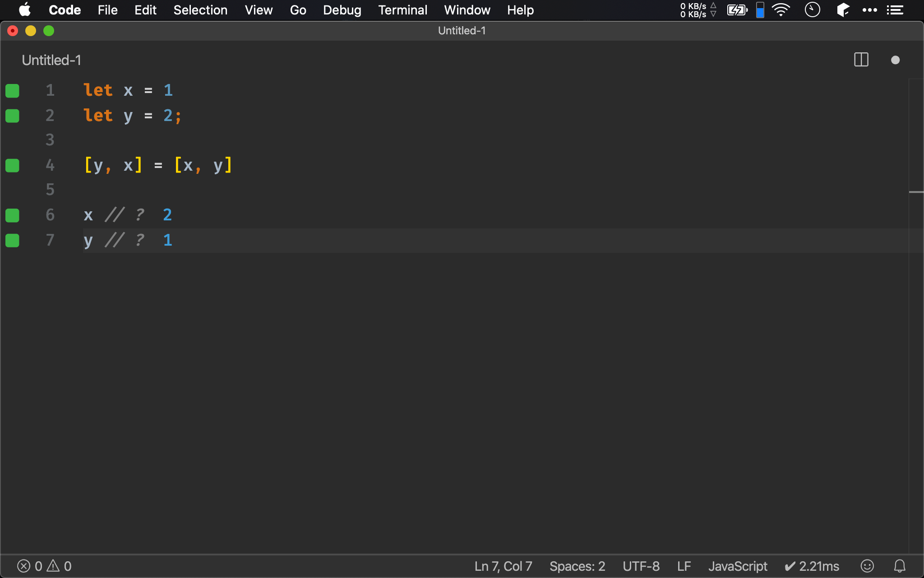
Task: Click the unsaved changes dot icon
Action: click(895, 60)
